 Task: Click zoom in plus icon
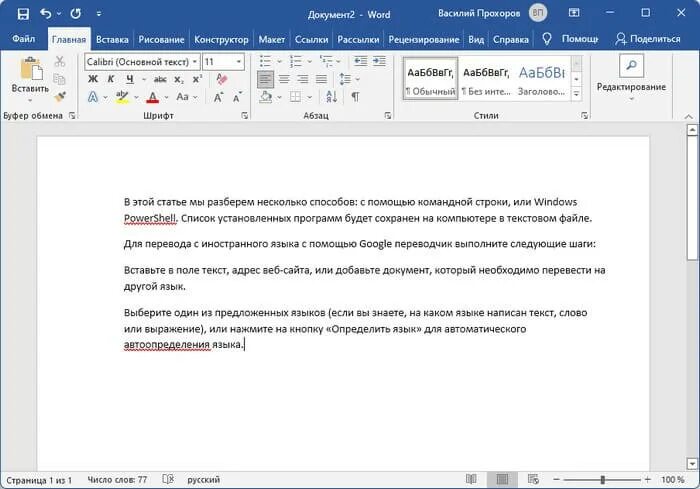click(648, 479)
